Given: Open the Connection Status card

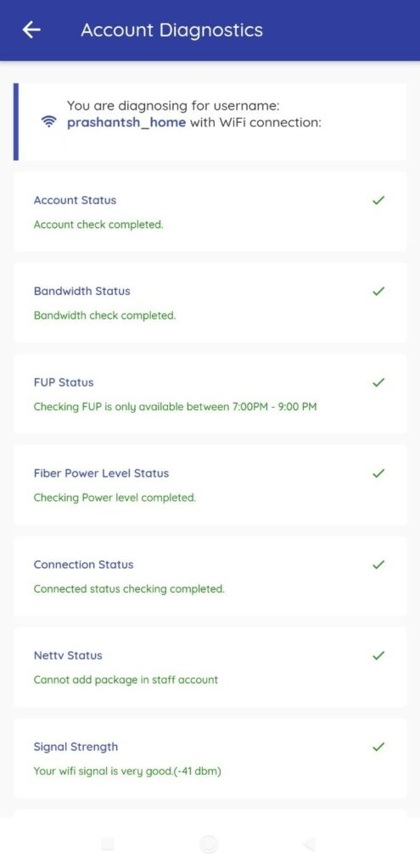Looking at the screenshot, I should (x=210, y=576).
